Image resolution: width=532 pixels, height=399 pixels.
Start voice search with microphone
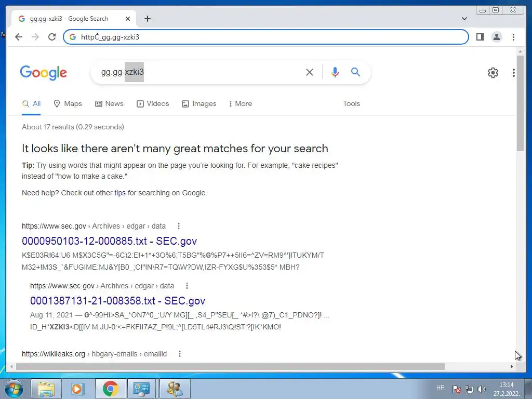tap(335, 72)
